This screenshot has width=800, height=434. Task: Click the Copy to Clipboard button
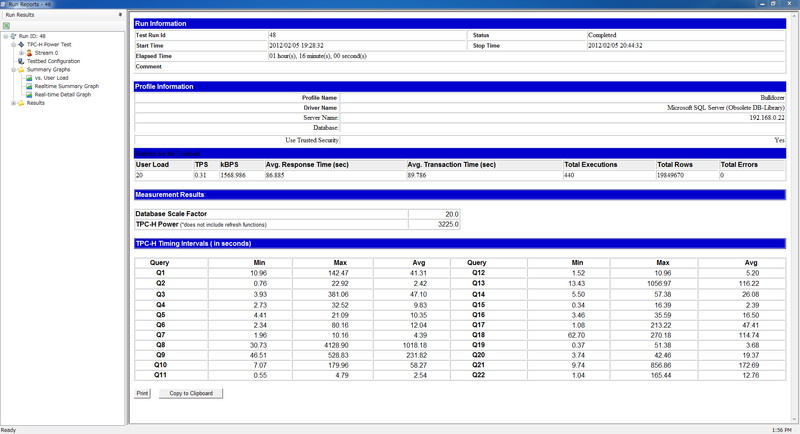pos(191,393)
